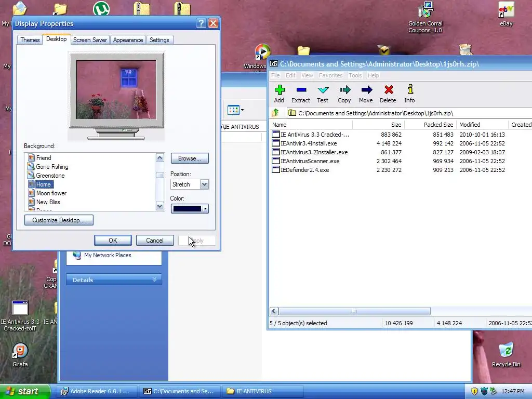Image resolution: width=532 pixels, height=399 pixels.
Task: Switch to the Screen Saver tab
Action: pyautogui.click(x=90, y=39)
